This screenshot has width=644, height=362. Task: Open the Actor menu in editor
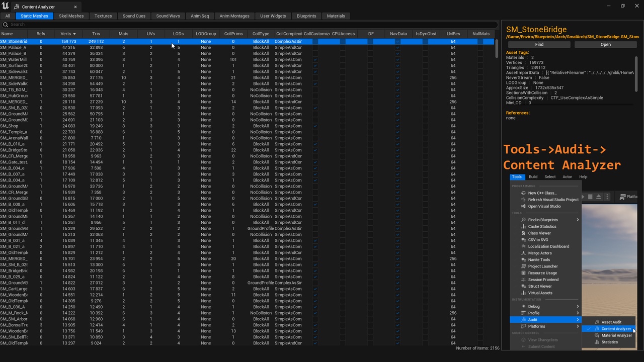[567, 177]
